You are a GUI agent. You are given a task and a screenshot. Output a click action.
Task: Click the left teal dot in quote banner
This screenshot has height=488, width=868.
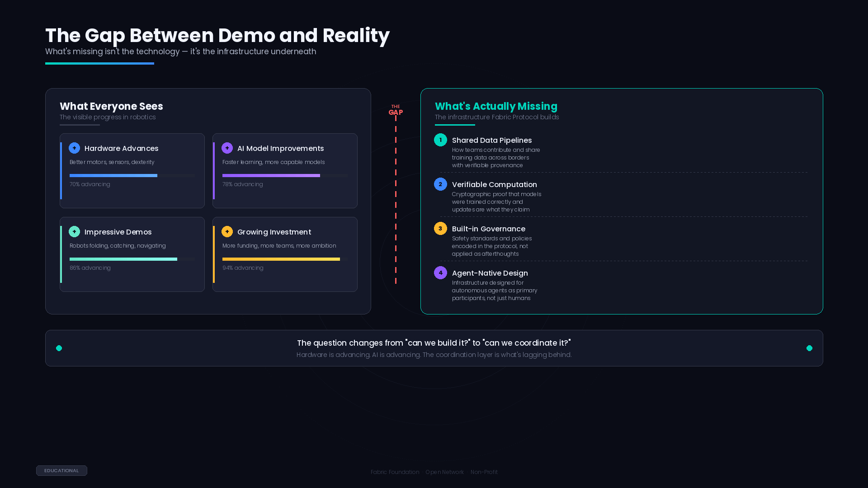tap(59, 348)
